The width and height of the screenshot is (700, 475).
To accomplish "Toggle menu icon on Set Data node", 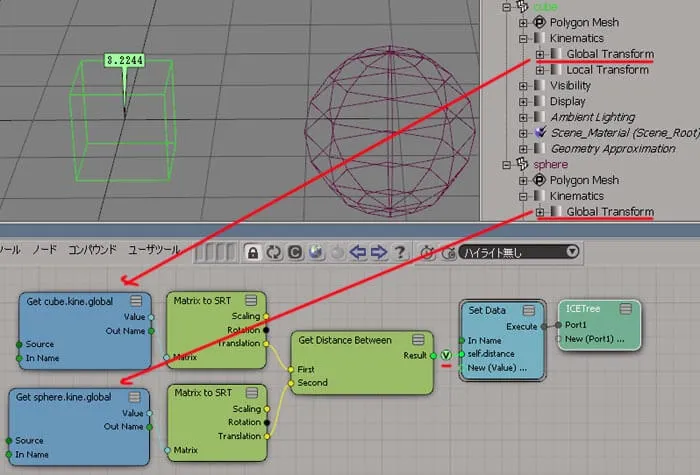I will tap(529, 310).
